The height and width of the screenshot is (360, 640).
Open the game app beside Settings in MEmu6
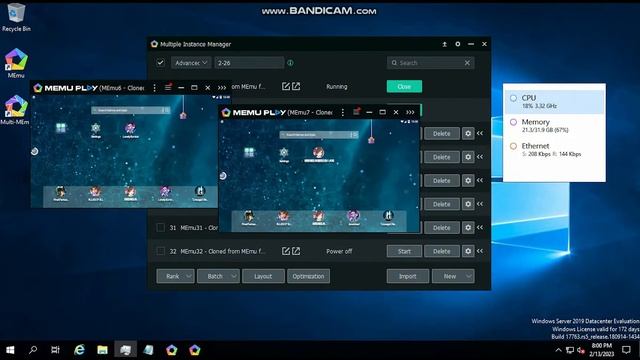pos(130,130)
